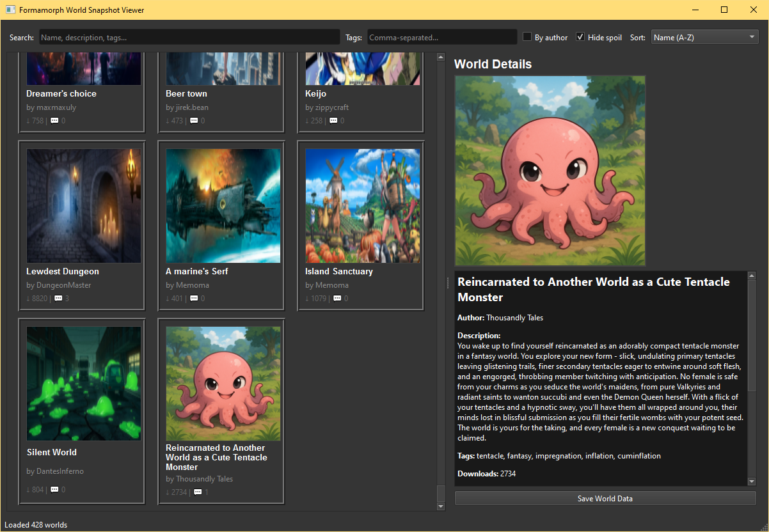Select the Silent World thumbnail
The height and width of the screenshot is (532, 769).
tap(84, 383)
